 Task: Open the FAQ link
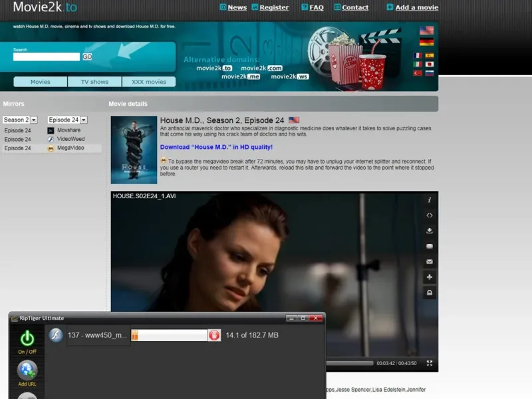tap(317, 7)
